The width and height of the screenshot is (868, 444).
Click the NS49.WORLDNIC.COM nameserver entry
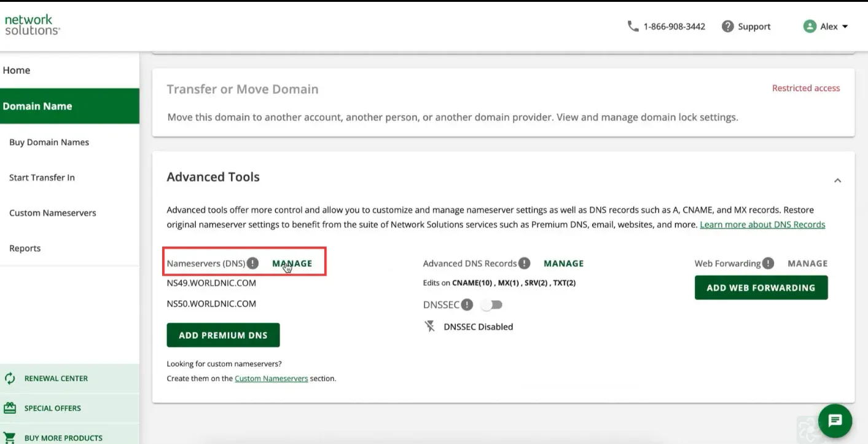(211, 283)
